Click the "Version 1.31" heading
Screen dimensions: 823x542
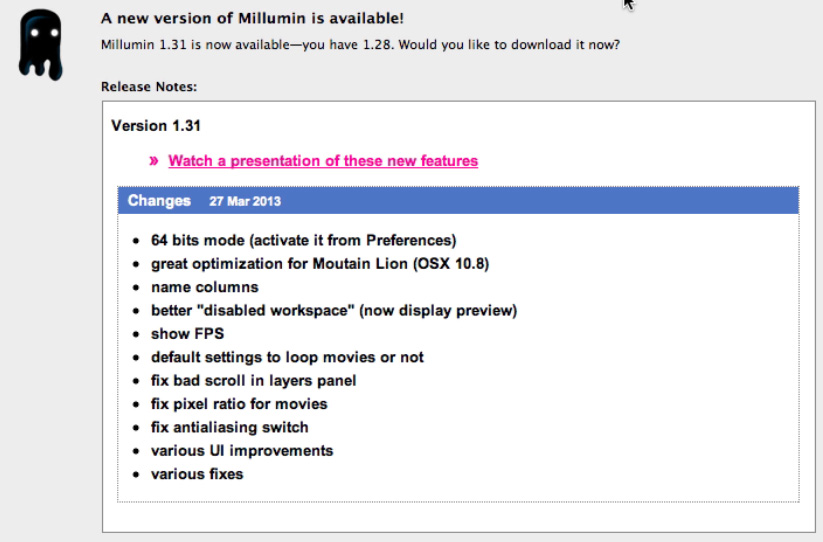point(156,126)
